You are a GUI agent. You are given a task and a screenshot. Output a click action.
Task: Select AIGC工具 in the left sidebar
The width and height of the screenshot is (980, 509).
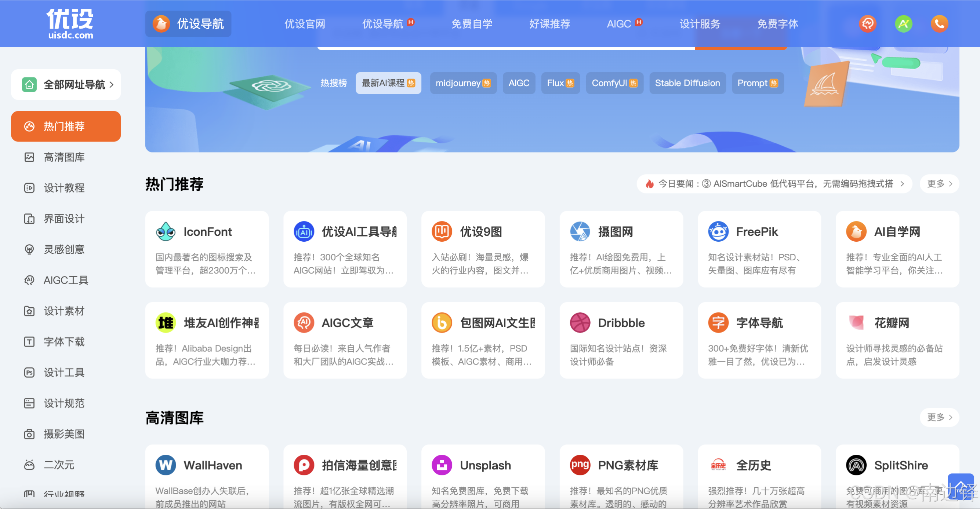65,280
